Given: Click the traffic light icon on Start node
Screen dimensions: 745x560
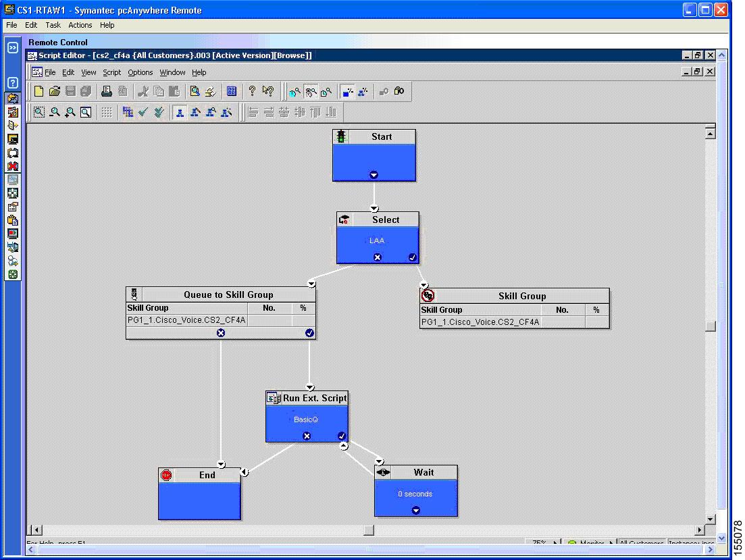Looking at the screenshot, I should [341, 137].
